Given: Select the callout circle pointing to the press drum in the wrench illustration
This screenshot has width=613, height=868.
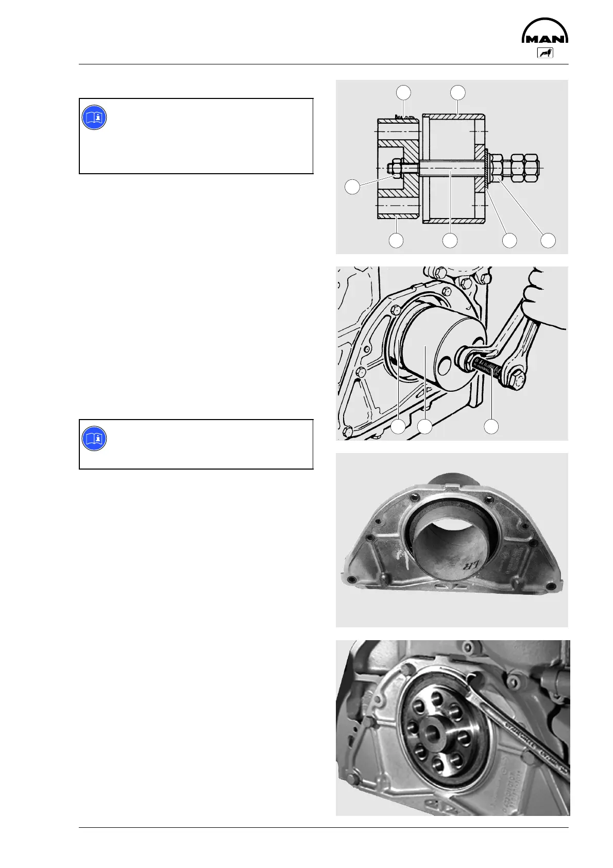Looking at the screenshot, I should 424,426.
